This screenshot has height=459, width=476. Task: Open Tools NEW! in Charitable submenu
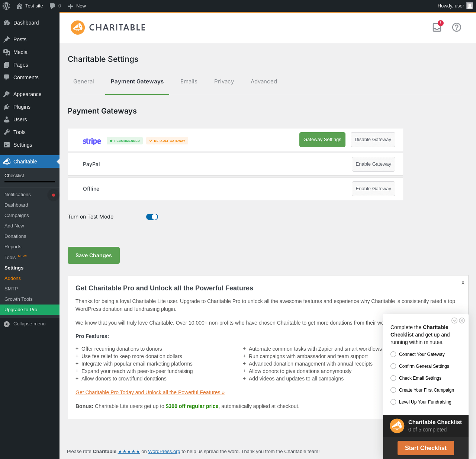tap(30, 257)
